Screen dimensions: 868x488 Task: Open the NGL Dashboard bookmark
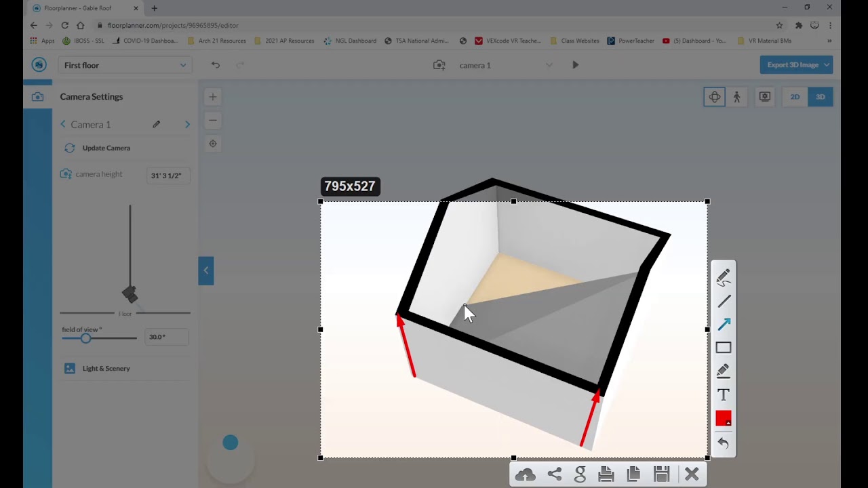350,41
